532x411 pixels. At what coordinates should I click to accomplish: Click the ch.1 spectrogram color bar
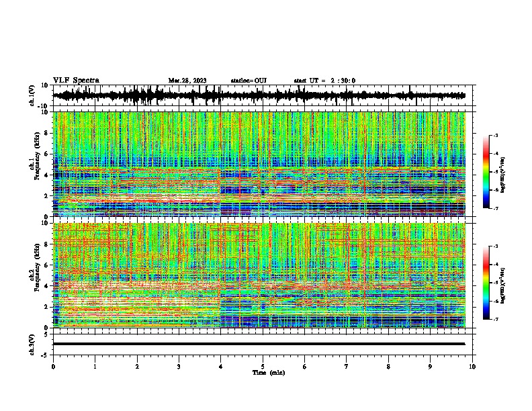click(x=486, y=172)
